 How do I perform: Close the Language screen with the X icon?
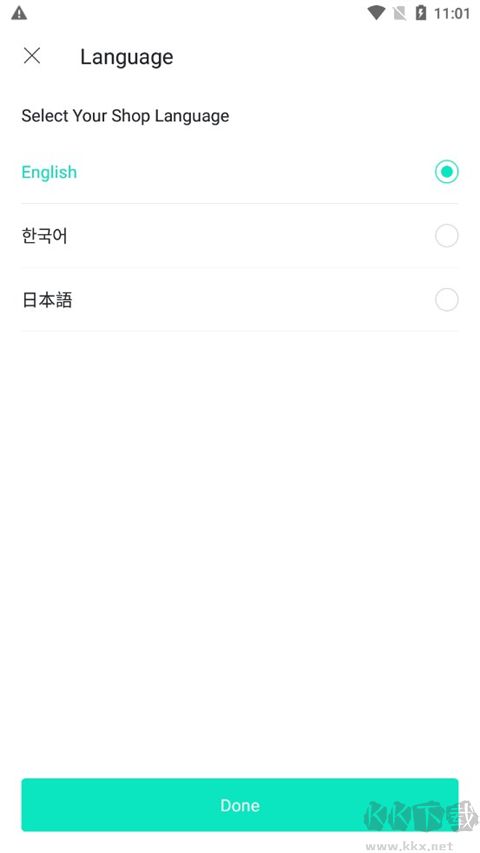[x=32, y=55]
